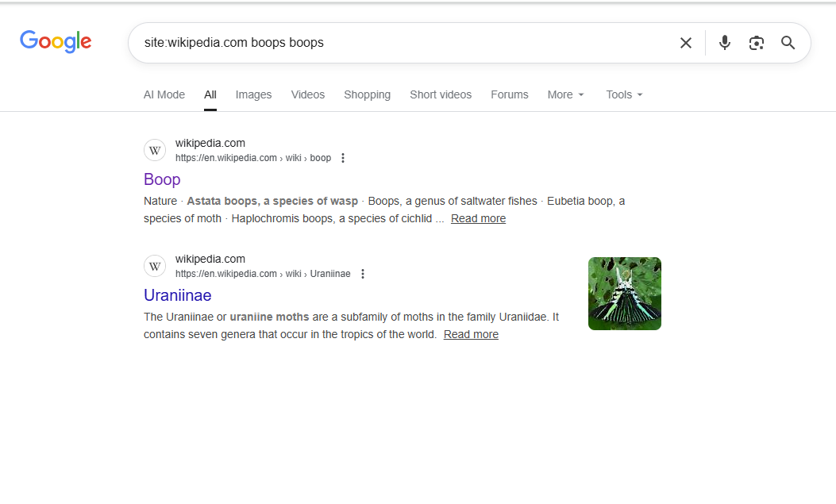The width and height of the screenshot is (836, 504).
Task: Open the Uraniinae result title link
Action: pos(177,295)
